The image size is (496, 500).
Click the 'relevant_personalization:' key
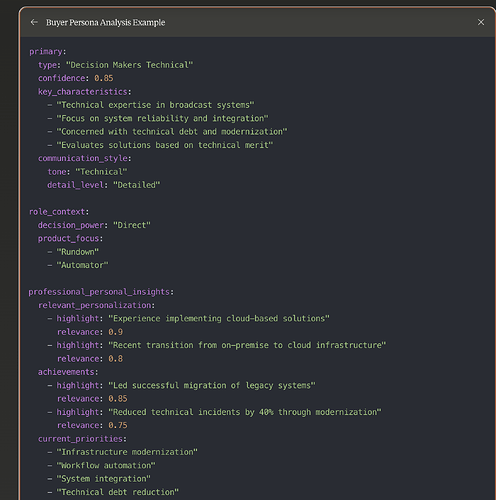tap(97, 305)
